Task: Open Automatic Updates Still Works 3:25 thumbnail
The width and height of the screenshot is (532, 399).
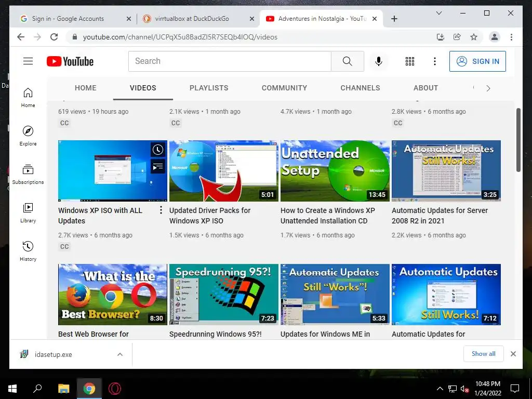Action: click(x=446, y=170)
